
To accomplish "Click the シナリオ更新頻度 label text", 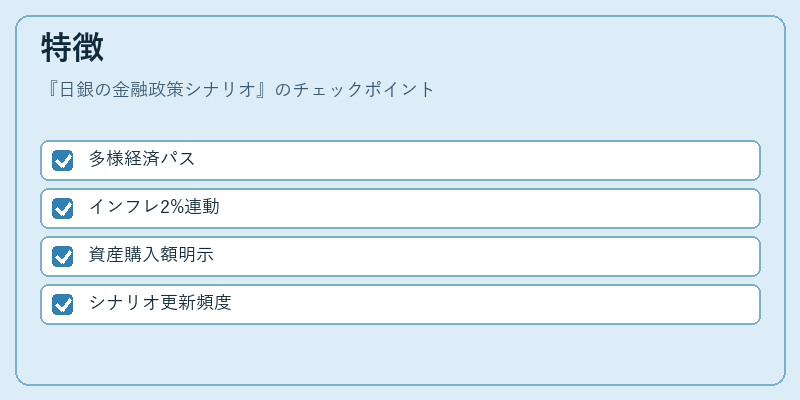I will point(160,303).
